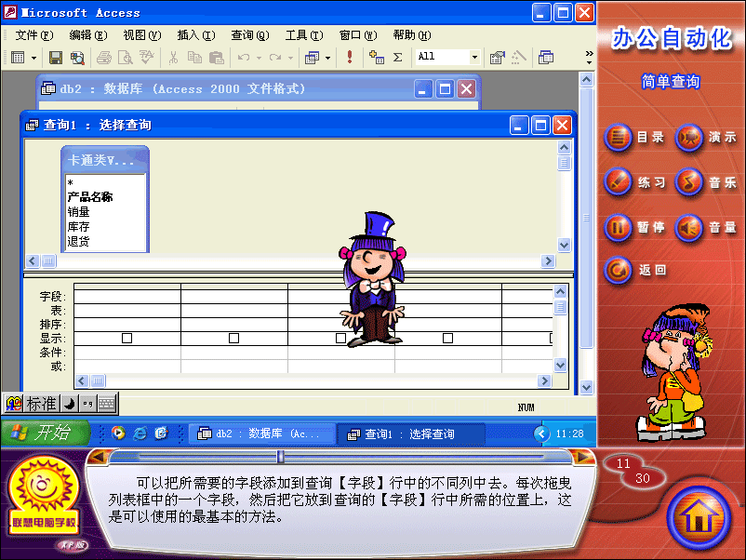Click the 目录 button

634,138
